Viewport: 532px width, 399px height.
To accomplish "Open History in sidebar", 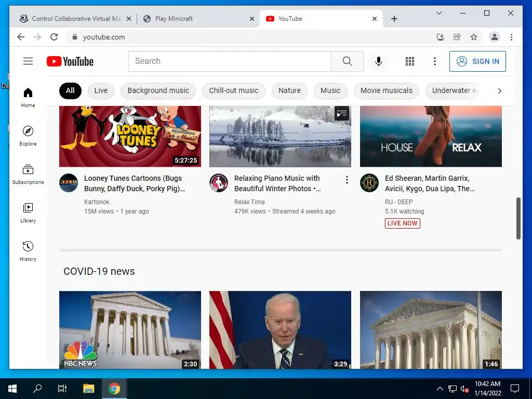I will pyautogui.click(x=28, y=251).
